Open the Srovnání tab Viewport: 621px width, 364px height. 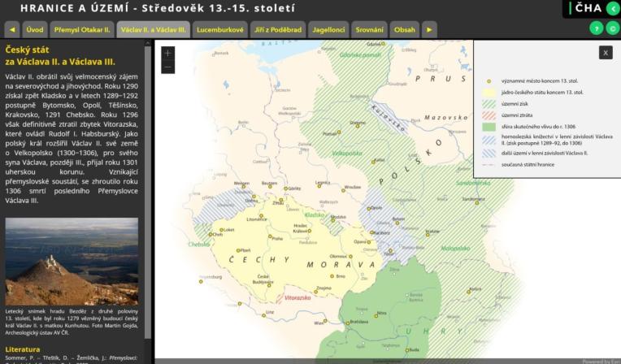370,30
